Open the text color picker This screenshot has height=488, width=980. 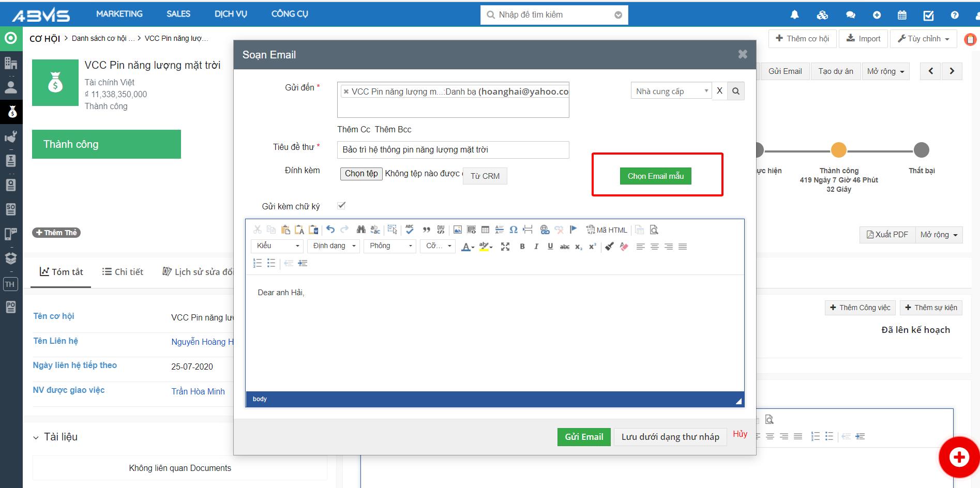tap(468, 247)
